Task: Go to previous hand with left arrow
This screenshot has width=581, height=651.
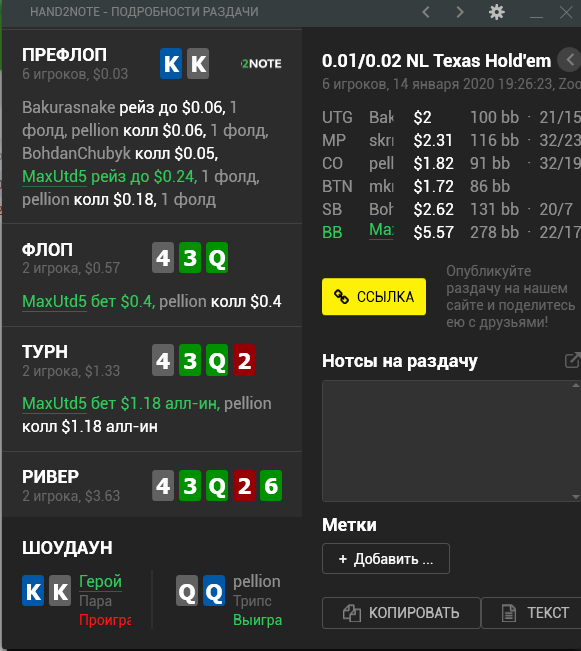Action: point(426,12)
